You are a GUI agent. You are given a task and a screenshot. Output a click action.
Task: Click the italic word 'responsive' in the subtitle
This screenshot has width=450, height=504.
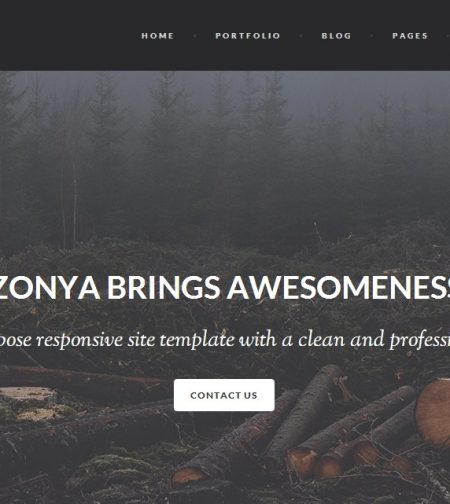click(x=80, y=340)
